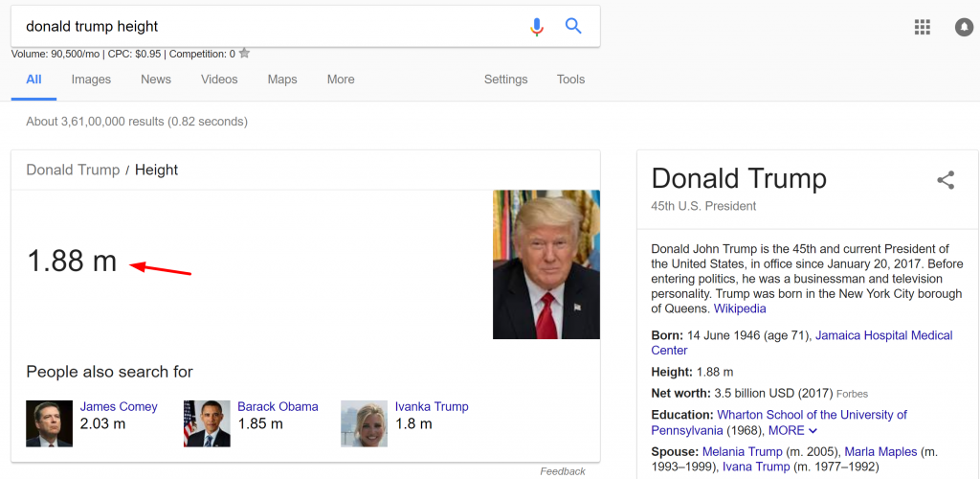Open the Wikipedia source link
980x479 pixels.
pyautogui.click(x=740, y=308)
